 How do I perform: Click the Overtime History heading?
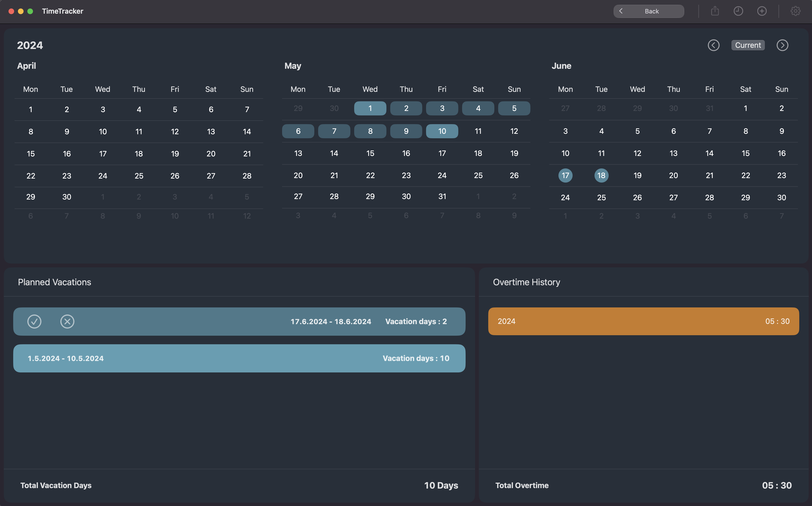pyautogui.click(x=526, y=282)
